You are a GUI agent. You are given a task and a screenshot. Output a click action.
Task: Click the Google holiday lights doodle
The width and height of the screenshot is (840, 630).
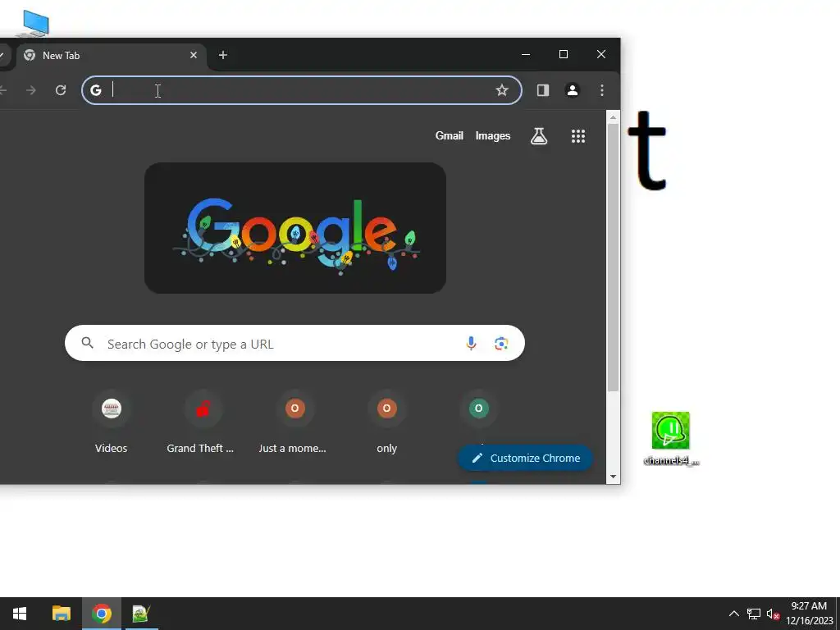coord(295,228)
